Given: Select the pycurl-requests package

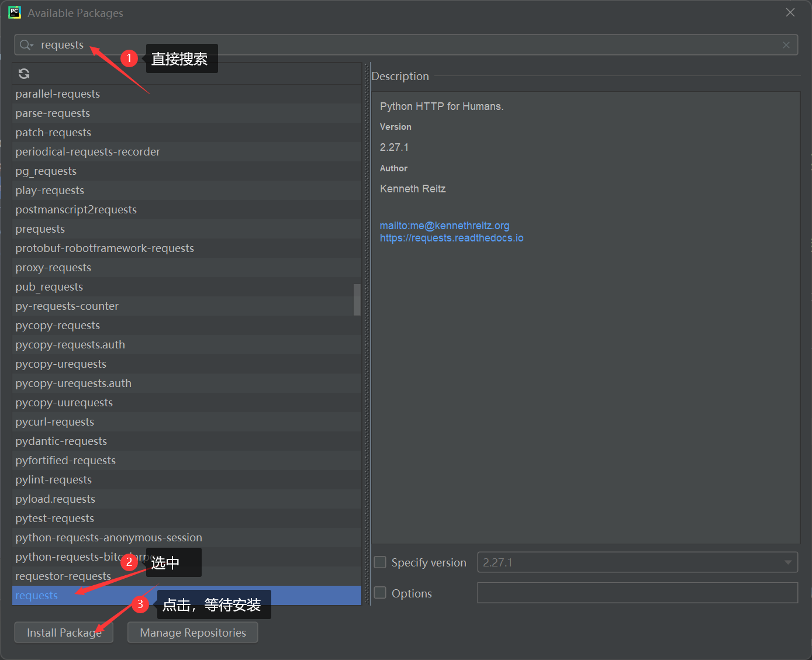Looking at the screenshot, I should 187,422.
